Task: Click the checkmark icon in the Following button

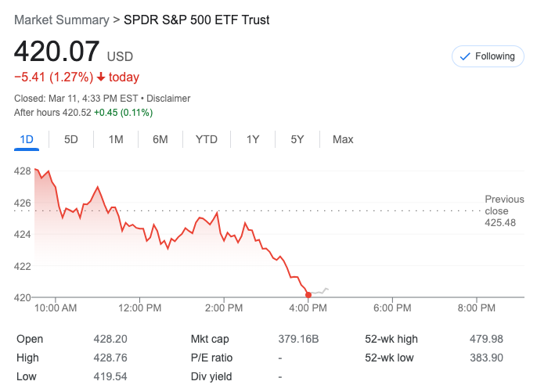Action: coord(465,56)
